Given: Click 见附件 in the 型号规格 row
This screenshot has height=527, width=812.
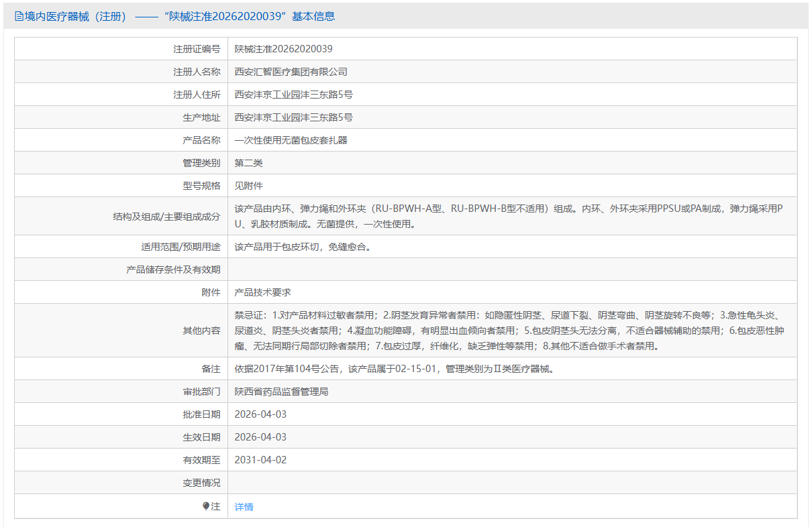Looking at the screenshot, I should (x=248, y=186).
